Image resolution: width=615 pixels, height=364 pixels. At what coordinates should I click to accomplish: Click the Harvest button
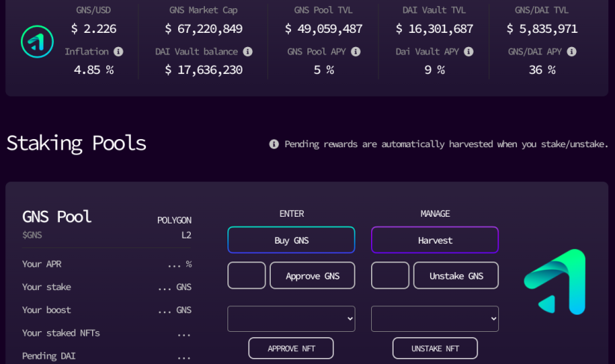click(435, 240)
